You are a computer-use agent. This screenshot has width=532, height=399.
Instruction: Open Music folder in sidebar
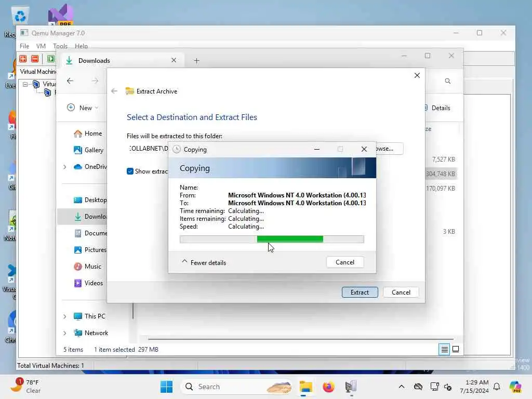(87, 267)
